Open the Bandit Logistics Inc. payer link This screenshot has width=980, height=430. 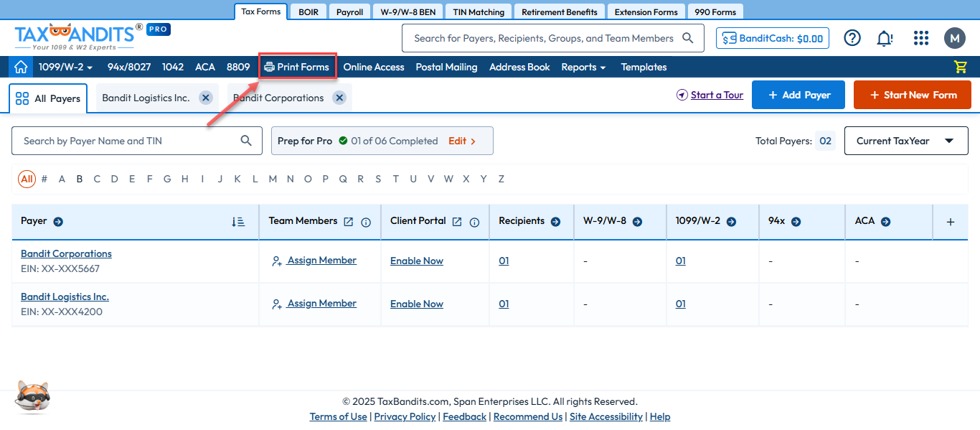(65, 296)
